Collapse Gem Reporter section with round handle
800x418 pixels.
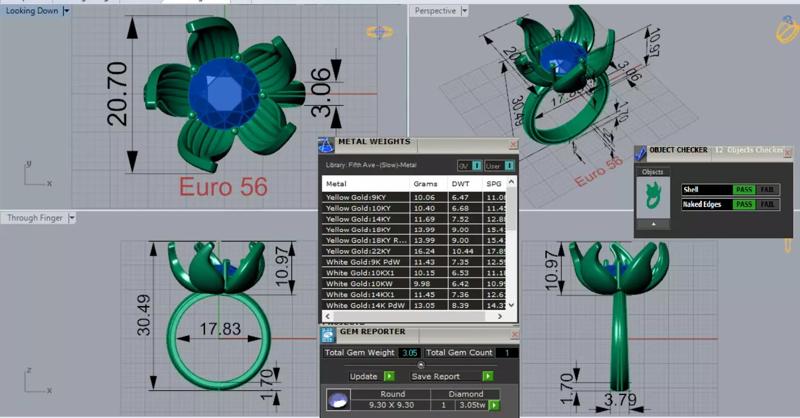(420, 365)
